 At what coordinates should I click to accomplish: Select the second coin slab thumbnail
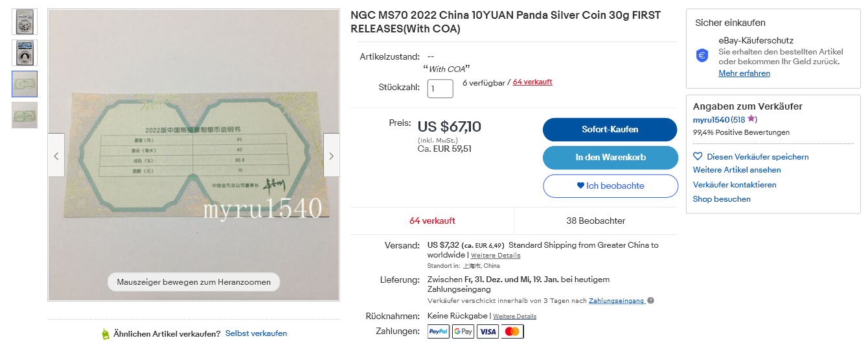[x=25, y=53]
